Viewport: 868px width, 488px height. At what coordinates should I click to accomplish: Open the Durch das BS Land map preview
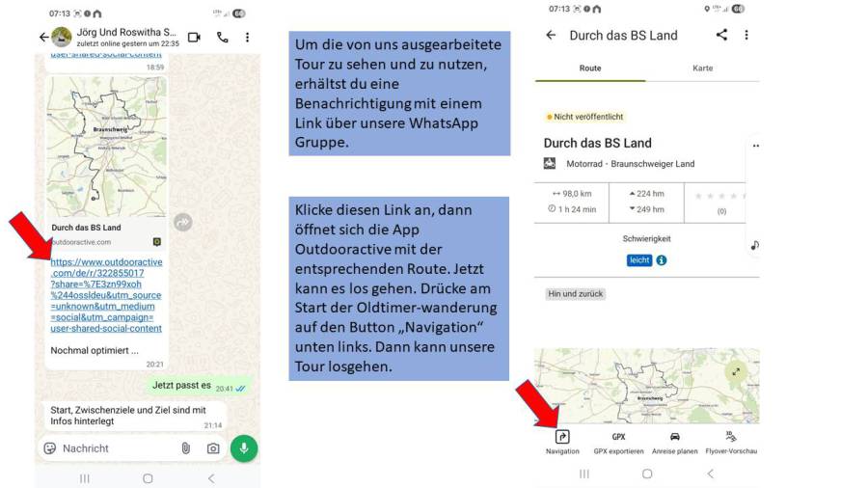point(106,147)
